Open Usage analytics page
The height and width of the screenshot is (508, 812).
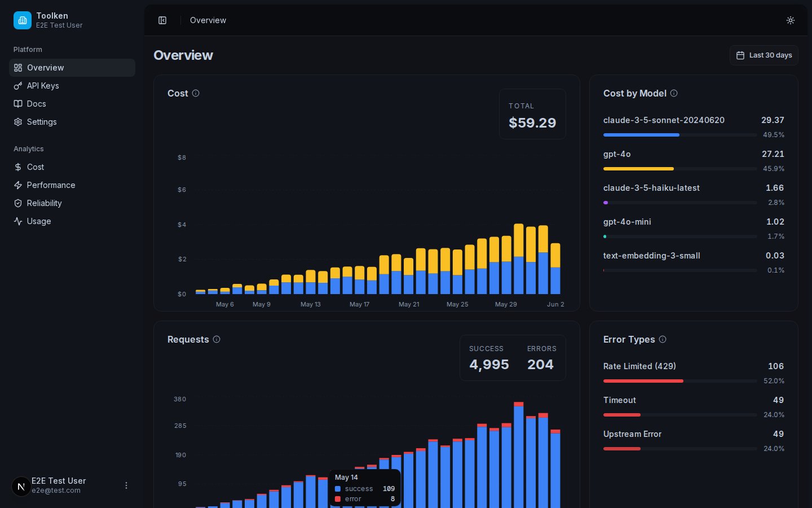(x=72, y=221)
